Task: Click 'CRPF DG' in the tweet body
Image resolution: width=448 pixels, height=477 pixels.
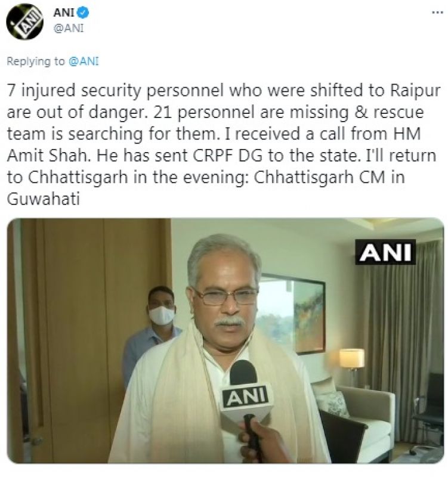Action: [x=228, y=156]
